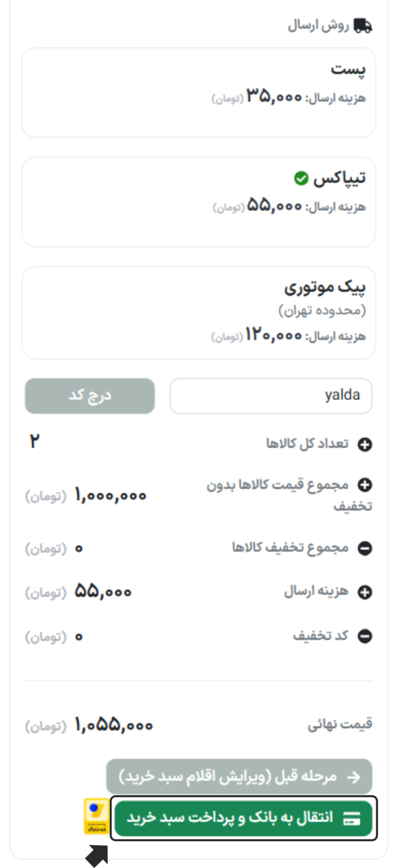Click the yellow payment gateway logo
Image resolution: width=395 pixels, height=868 pixels.
tap(96, 816)
